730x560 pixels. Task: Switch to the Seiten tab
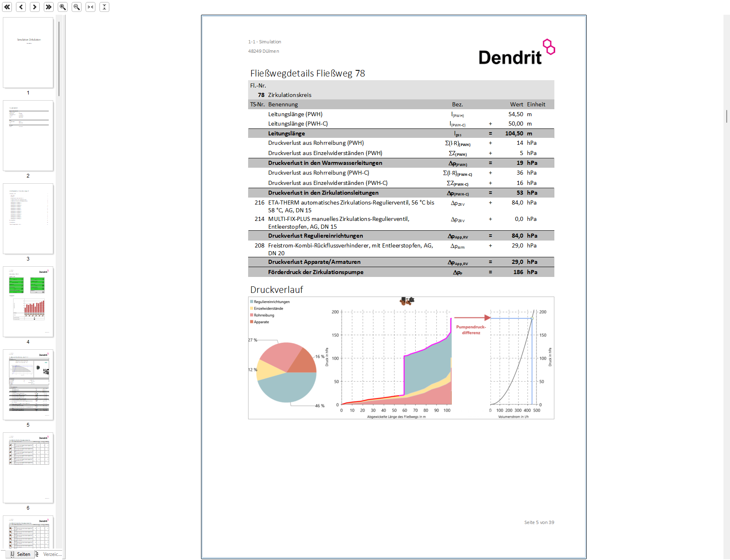click(20, 554)
